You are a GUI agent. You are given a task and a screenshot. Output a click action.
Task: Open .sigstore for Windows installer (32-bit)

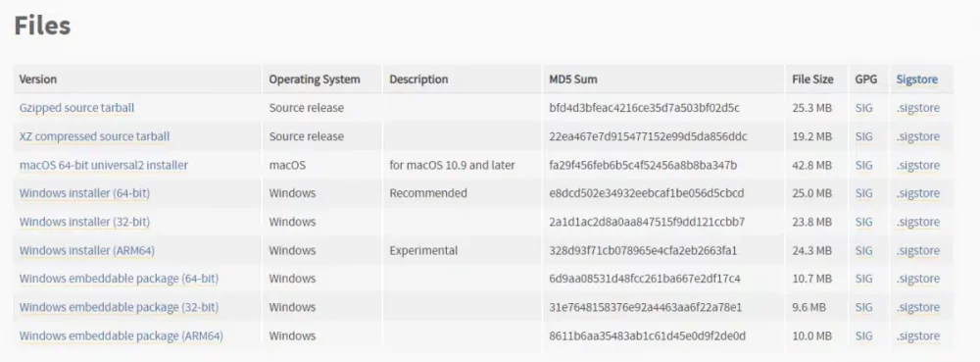pyautogui.click(x=918, y=222)
